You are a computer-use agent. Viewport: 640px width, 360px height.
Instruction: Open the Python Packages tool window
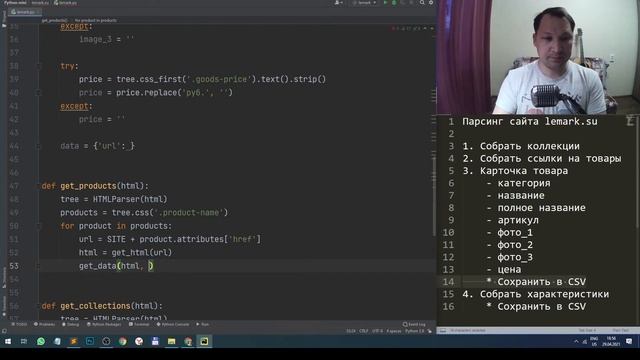(x=104, y=324)
